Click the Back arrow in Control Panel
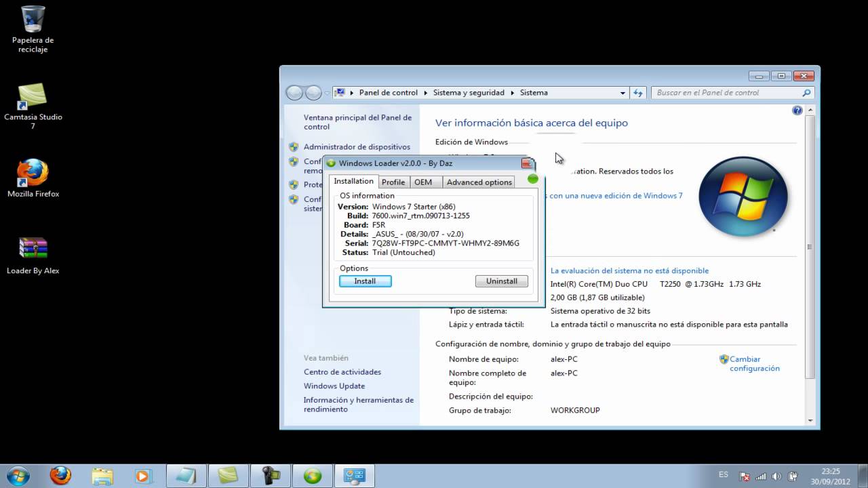 [x=294, y=93]
